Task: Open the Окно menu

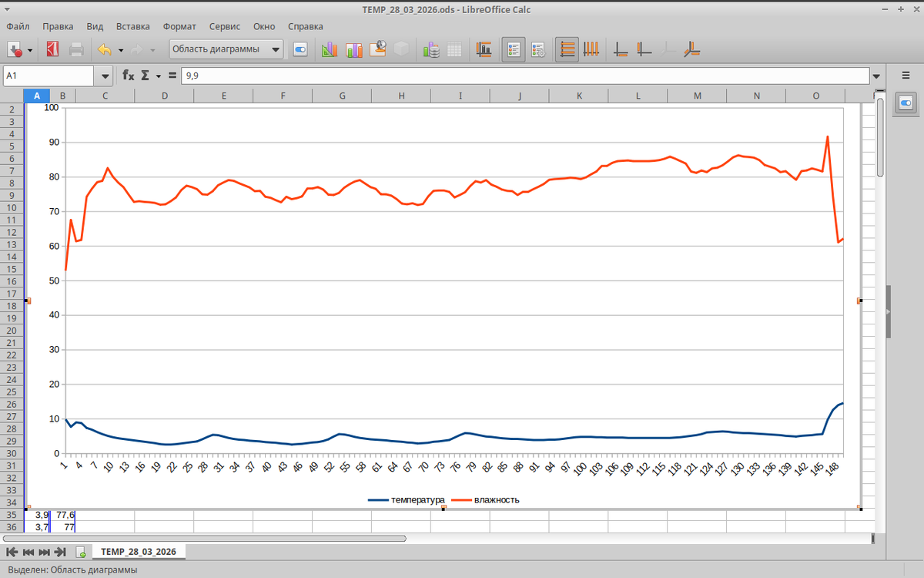Action: click(264, 26)
